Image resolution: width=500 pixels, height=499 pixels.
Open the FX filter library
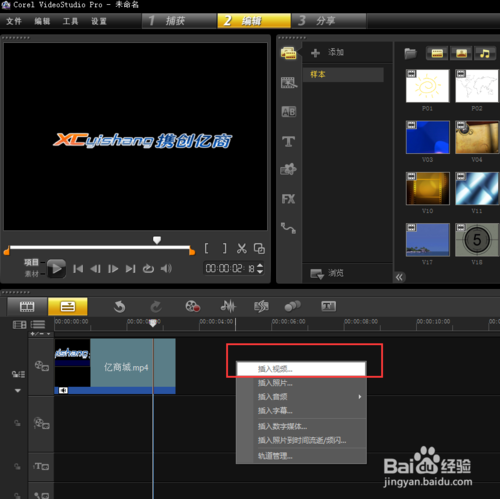point(288,199)
